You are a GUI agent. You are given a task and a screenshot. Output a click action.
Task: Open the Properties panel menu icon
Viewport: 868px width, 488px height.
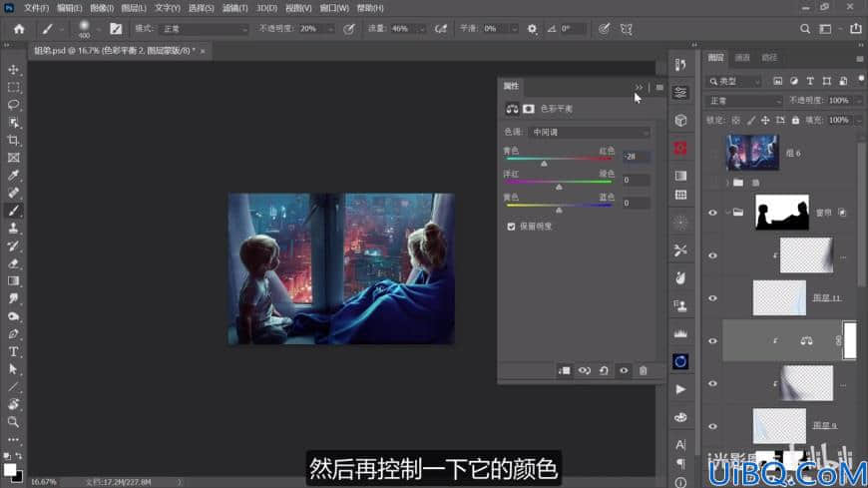659,88
